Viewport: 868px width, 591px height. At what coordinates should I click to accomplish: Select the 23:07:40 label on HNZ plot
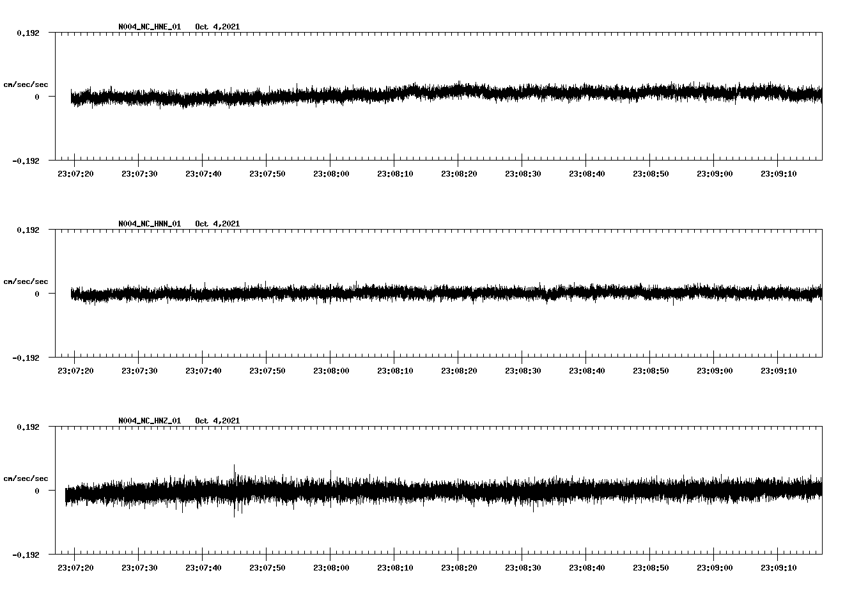pyautogui.click(x=203, y=568)
